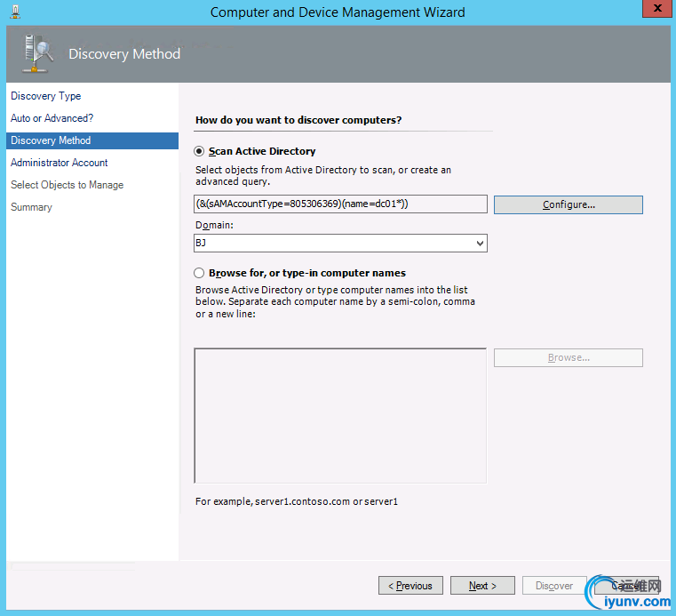Click the 'Computer and Device Management Wizard' title text

(x=338, y=12)
